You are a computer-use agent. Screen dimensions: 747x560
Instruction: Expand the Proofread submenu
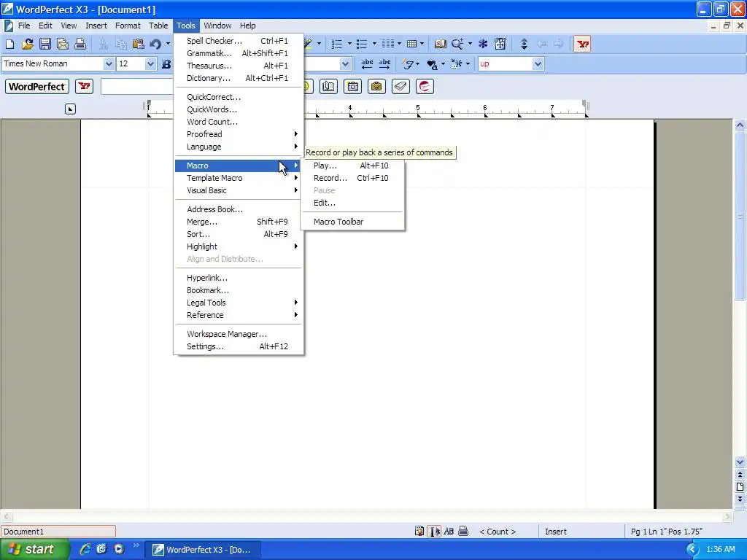(x=239, y=134)
